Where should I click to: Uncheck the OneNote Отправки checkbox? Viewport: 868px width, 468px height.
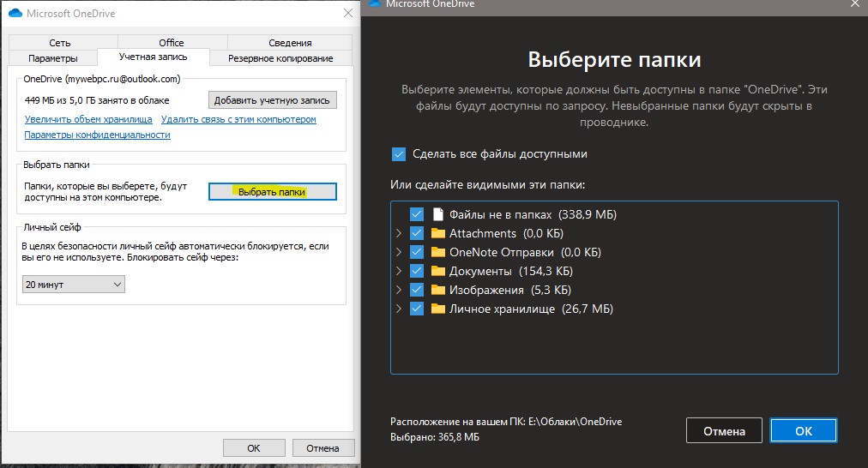[417, 252]
